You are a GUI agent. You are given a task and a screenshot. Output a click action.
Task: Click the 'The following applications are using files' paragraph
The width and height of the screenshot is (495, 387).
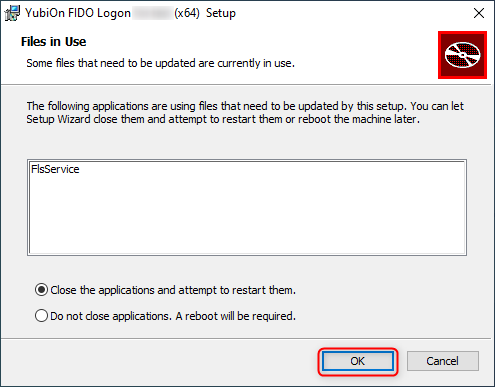point(245,113)
